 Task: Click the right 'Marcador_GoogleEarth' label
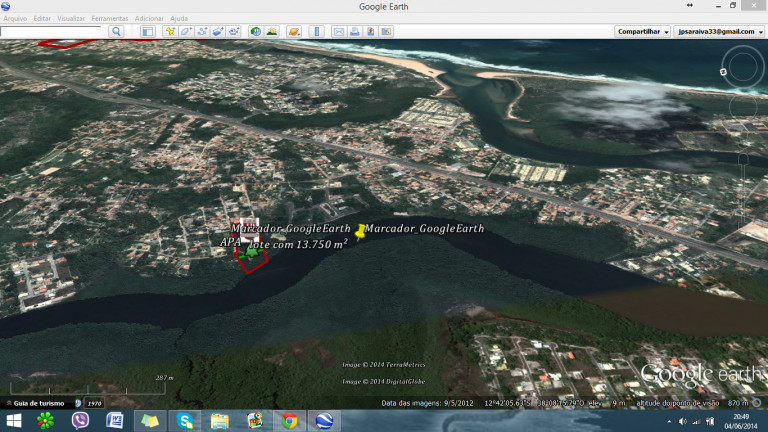coord(424,228)
